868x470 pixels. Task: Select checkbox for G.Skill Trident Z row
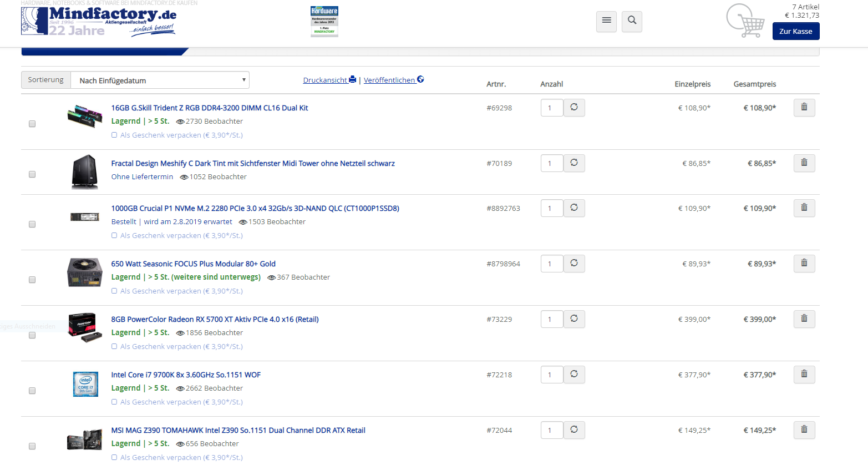pyautogui.click(x=32, y=124)
